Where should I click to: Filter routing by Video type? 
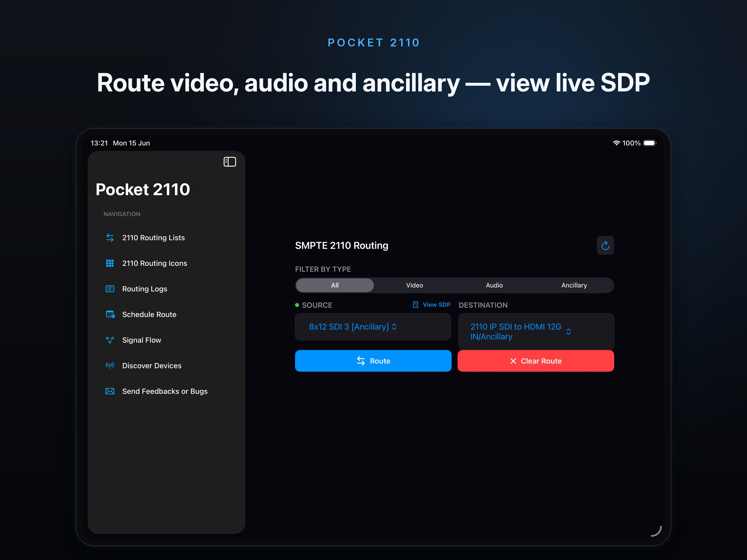tap(414, 285)
